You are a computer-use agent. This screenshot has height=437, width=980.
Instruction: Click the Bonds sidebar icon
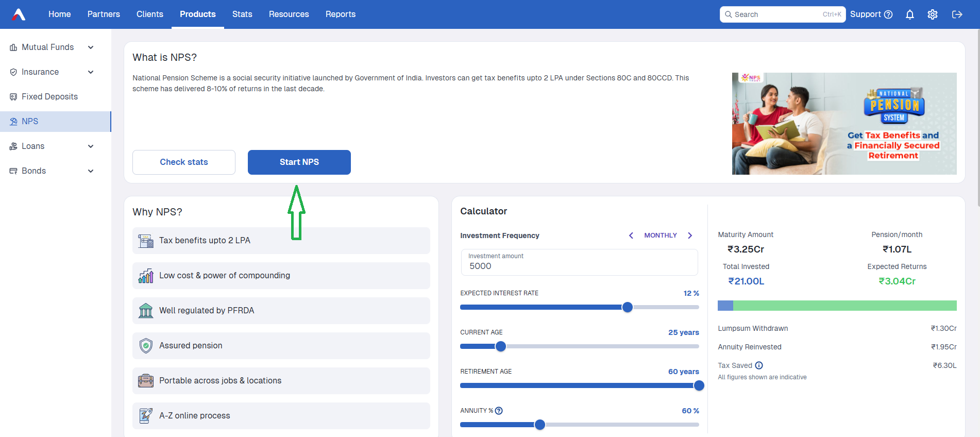[13, 171]
